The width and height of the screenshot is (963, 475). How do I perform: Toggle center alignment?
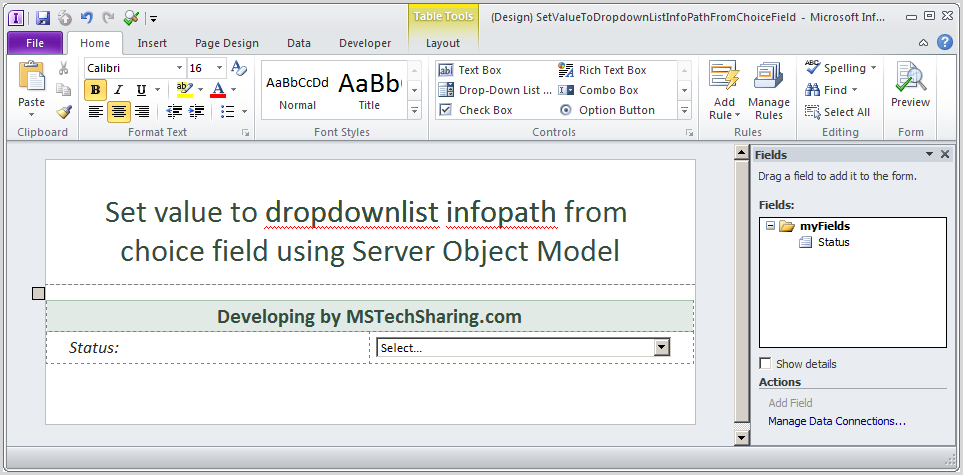pyautogui.click(x=119, y=112)
